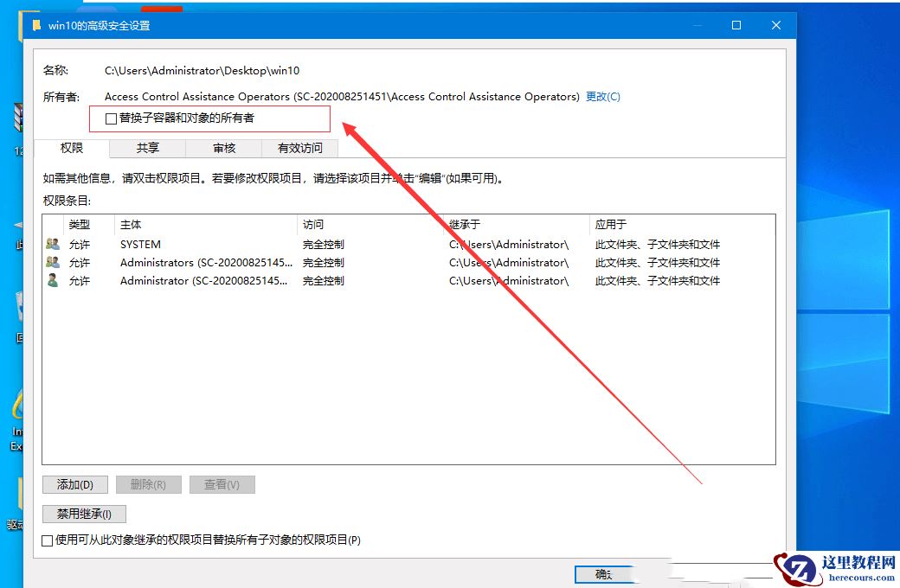Screen dimensions: 900x588
Task: Open the 审核 tab
Action: [223, 148]
